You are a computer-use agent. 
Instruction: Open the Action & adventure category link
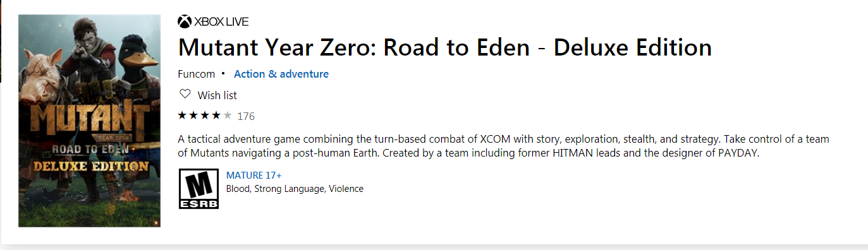281,74
